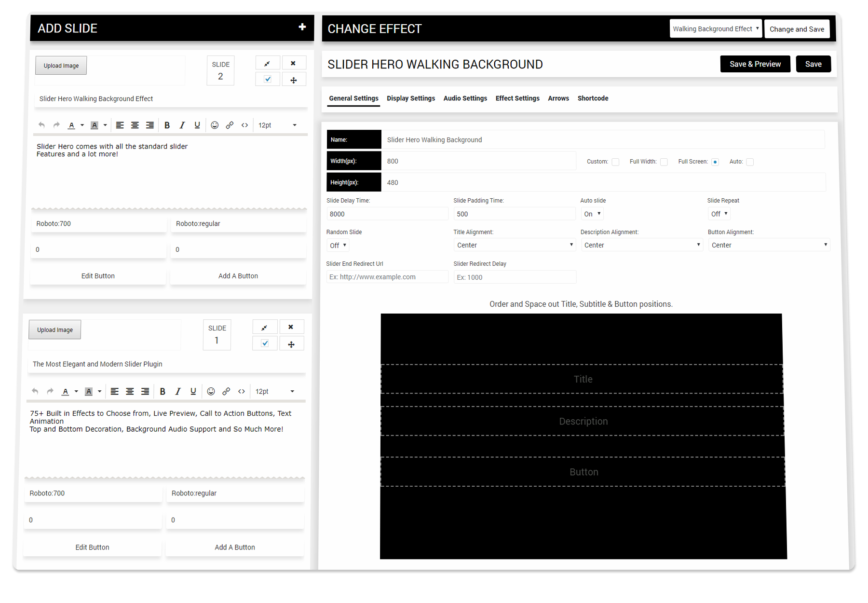Align right in slide 2 editor
This screenshot has width=868, height=603.
[150, 125]
